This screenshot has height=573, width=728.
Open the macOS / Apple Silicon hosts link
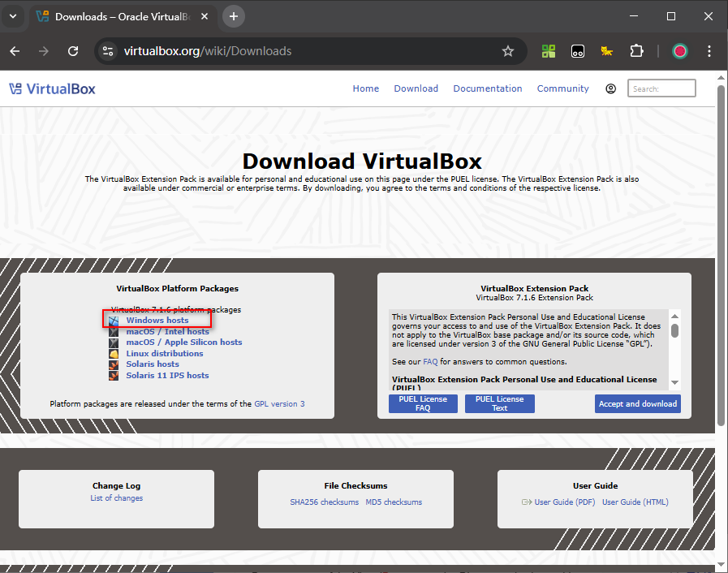pyautogui.click(x=184, y=343)
